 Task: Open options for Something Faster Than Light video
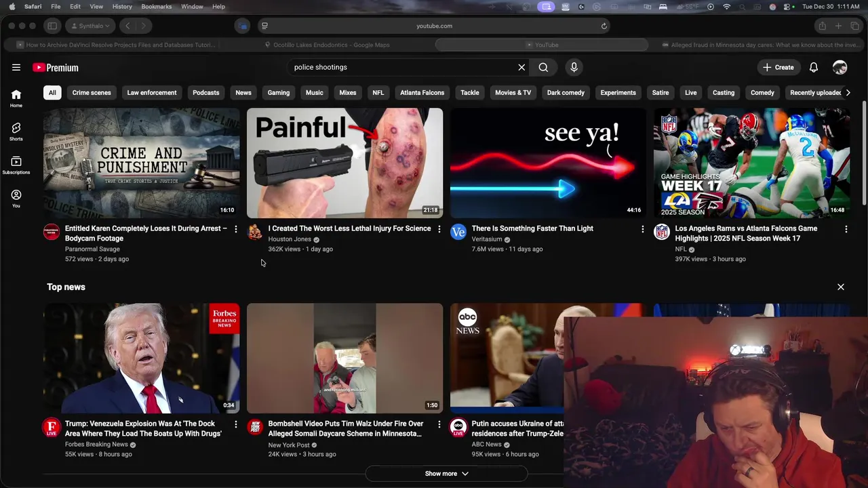click(x=643, y=229)
